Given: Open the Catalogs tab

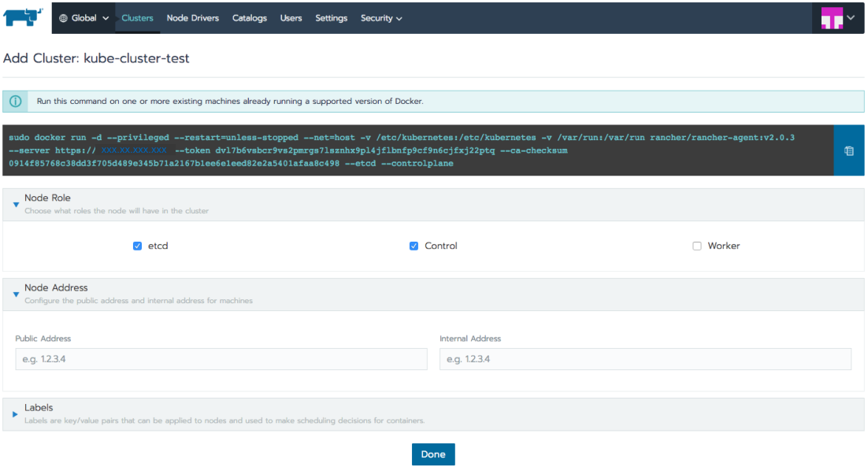Looking at the screenshot, I should click(249, 18).
